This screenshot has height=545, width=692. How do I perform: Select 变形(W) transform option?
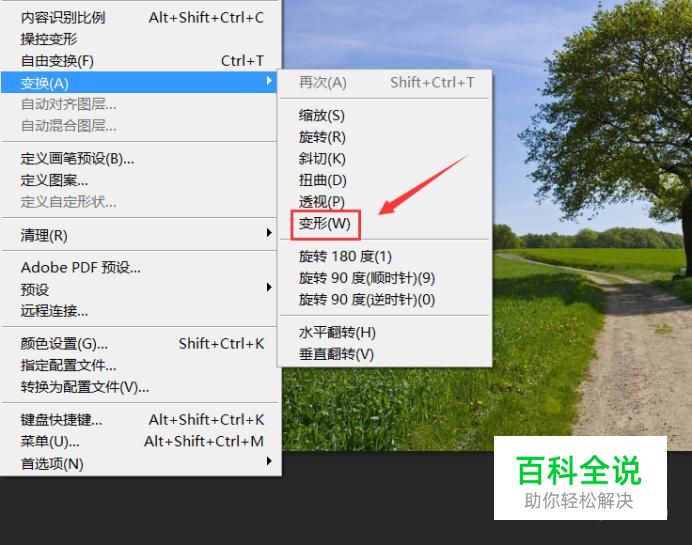[x=385, y=224]
